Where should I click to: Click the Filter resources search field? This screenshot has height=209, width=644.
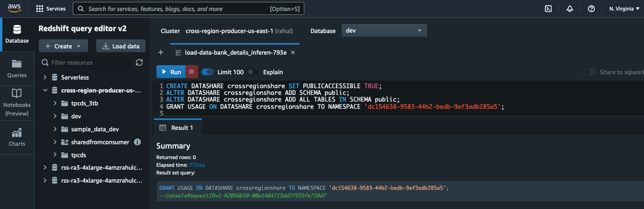pos(85,62)
